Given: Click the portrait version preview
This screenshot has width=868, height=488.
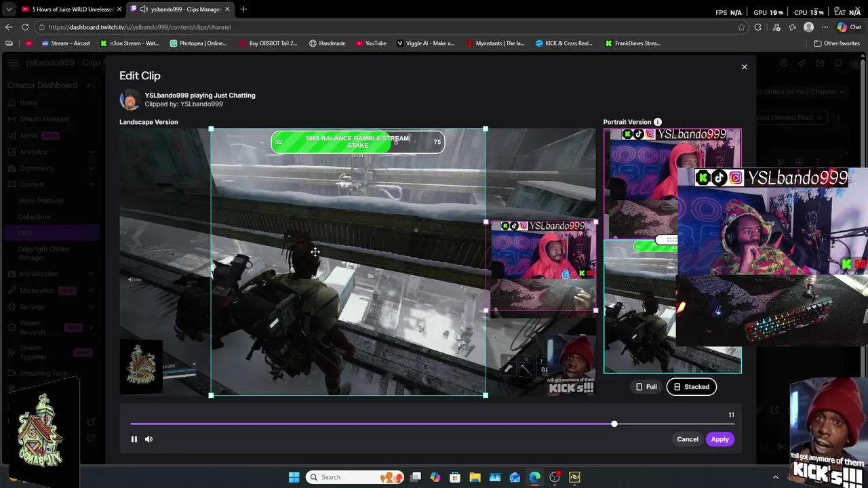Looking at the screenshot, I should point(673,251).
